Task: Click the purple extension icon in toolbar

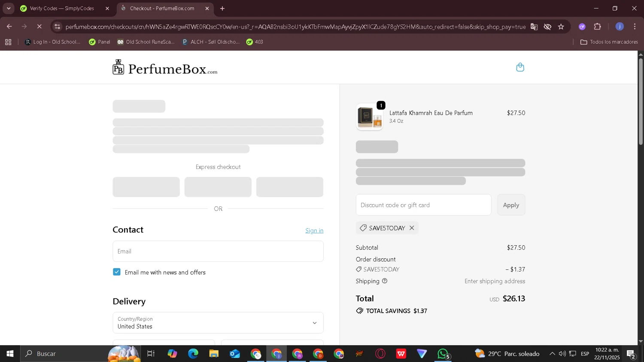Action: coord(582,27)
